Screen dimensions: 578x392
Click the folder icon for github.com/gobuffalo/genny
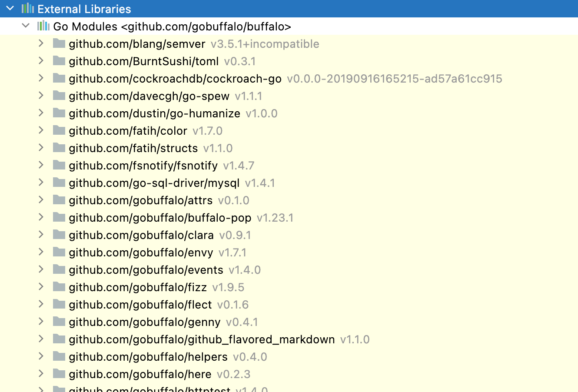[x=58, y=322]
